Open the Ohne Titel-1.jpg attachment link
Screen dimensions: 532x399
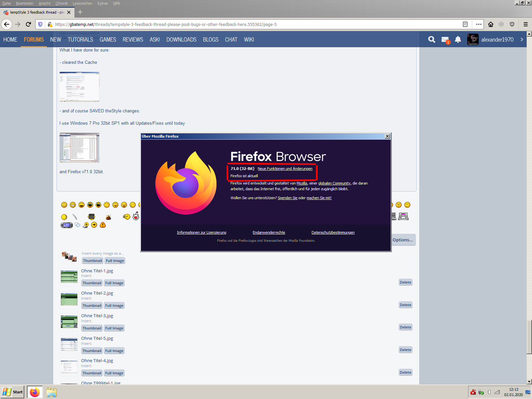pos(97,271)
